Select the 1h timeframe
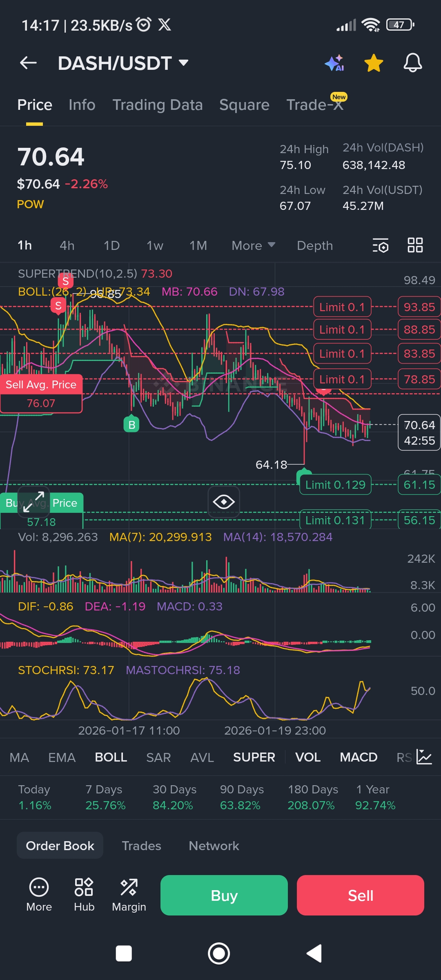This screenshot has width=441, height=980. [24, 245]
